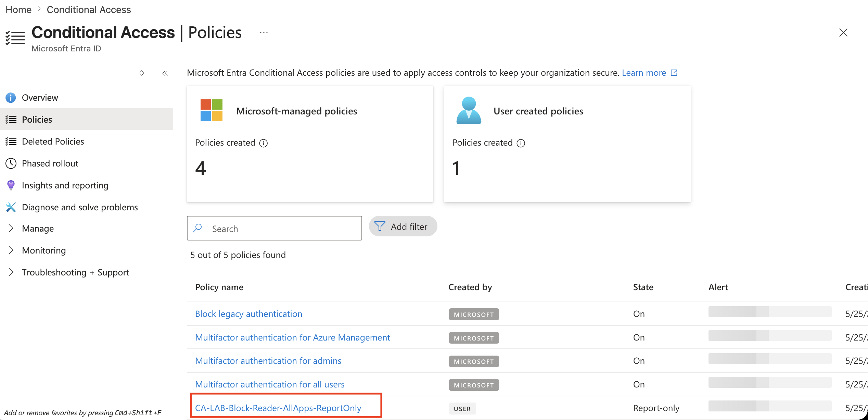Screen dimensions: 868x420
Task: Sort by State column header
Action: coord(643,287)
